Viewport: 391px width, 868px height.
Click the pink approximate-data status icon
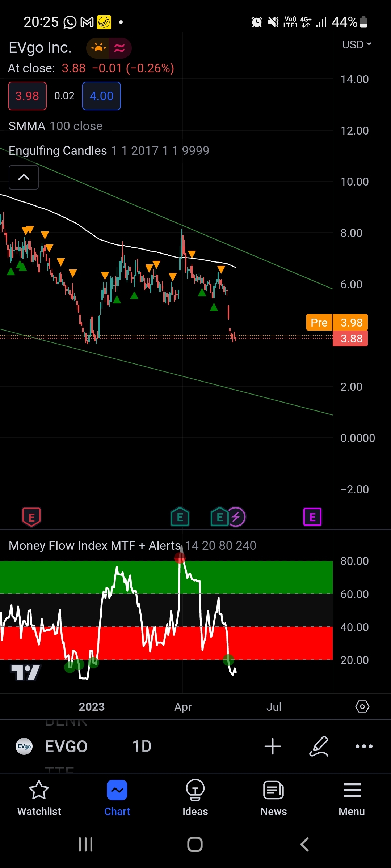pyautogui.click(x=120, y=48)
